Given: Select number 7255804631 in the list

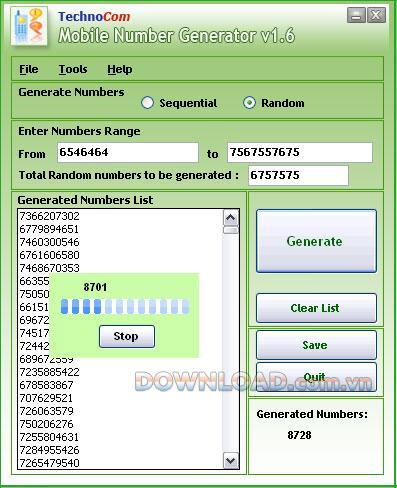Looking at the screenshot, I should coord(49,437).
